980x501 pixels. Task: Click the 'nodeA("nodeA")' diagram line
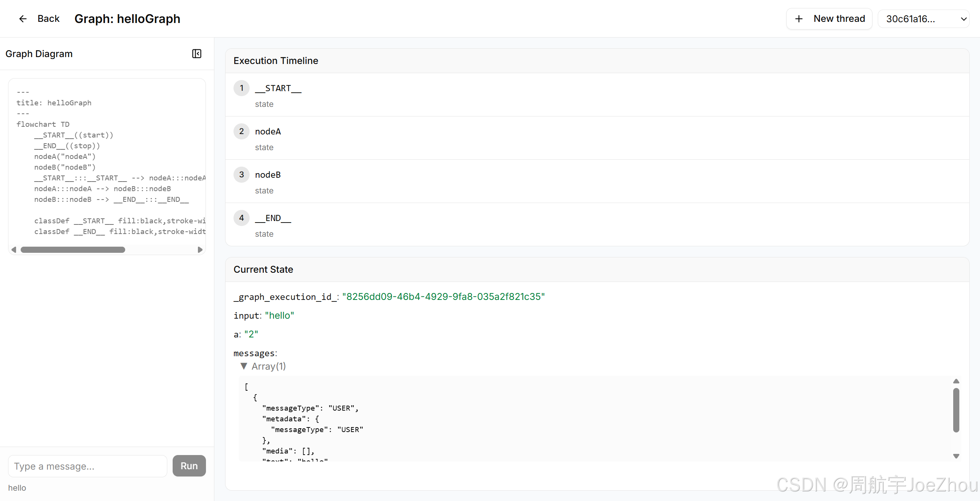click(65, 156)
